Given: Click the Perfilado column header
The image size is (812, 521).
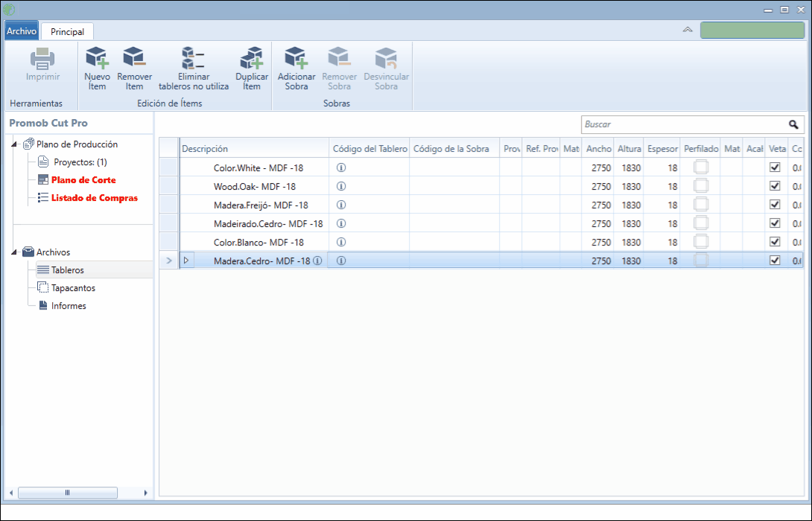Looking at the screenshot, I should click(701, 149).
